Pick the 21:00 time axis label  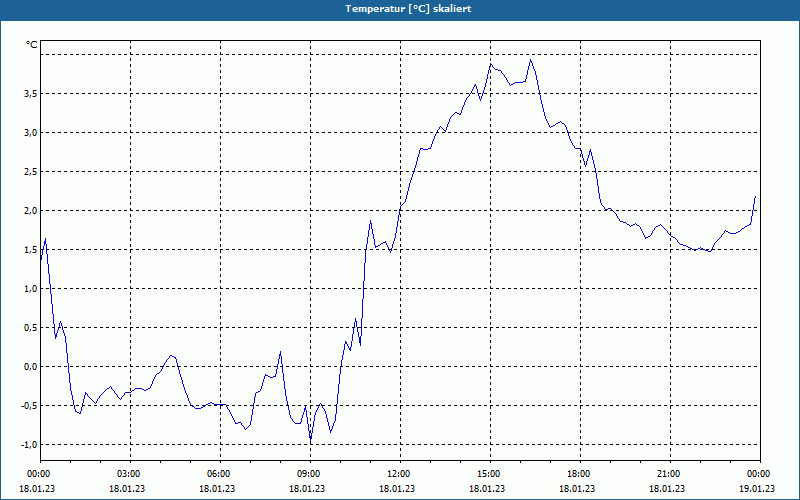668,474
